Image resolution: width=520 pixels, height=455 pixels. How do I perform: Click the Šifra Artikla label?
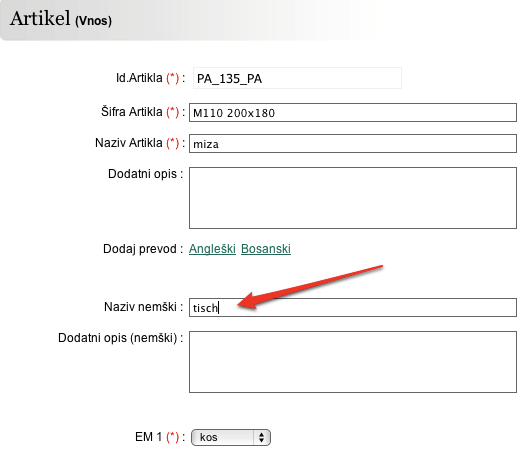(x=132, y=112)
